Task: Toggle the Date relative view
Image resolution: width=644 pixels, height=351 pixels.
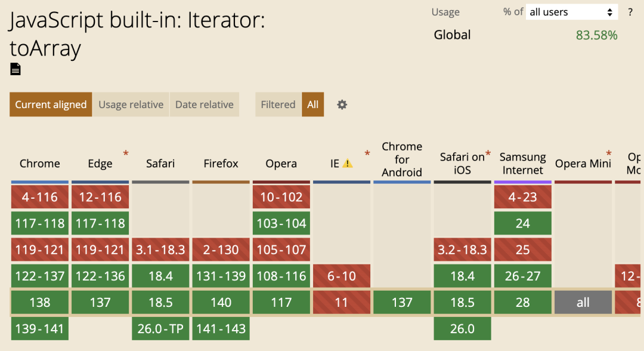Action: (204, 104)
